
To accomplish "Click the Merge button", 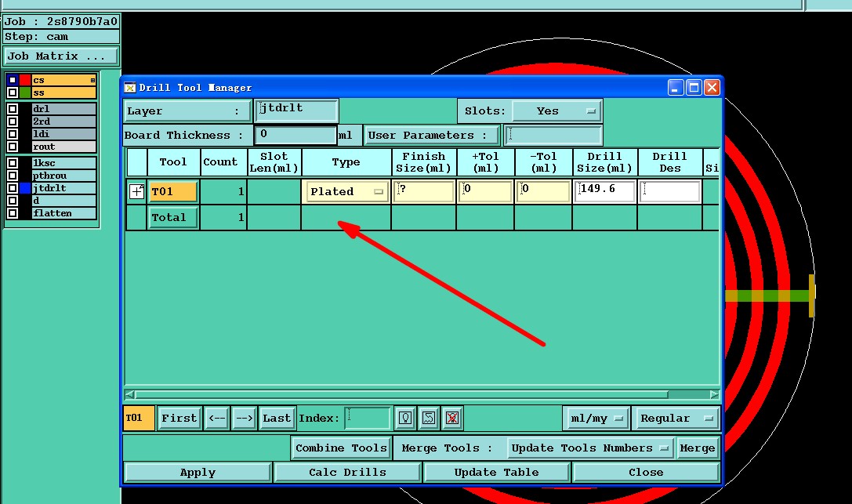I will coord(697,448).
